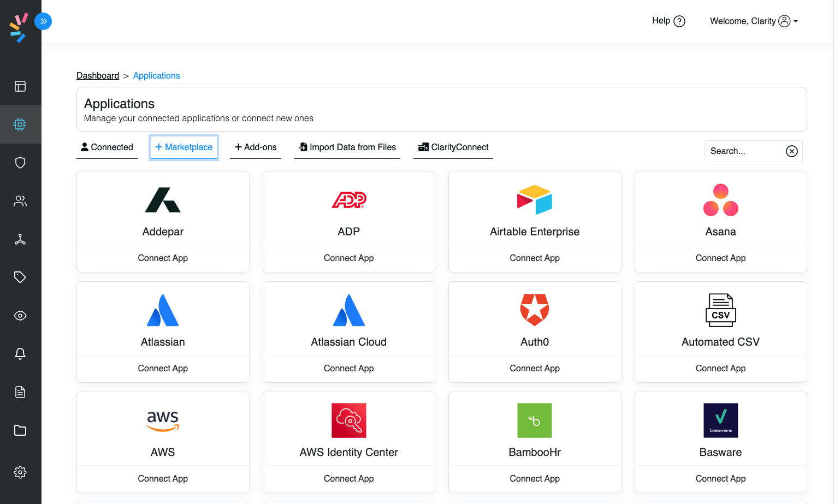Switch to the ClarityConnect tab
Viewport: 835px width, 504px height.
point(453,147)
